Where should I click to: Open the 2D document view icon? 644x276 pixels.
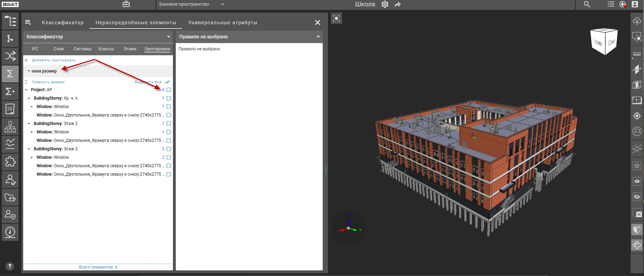coord(10,109)
